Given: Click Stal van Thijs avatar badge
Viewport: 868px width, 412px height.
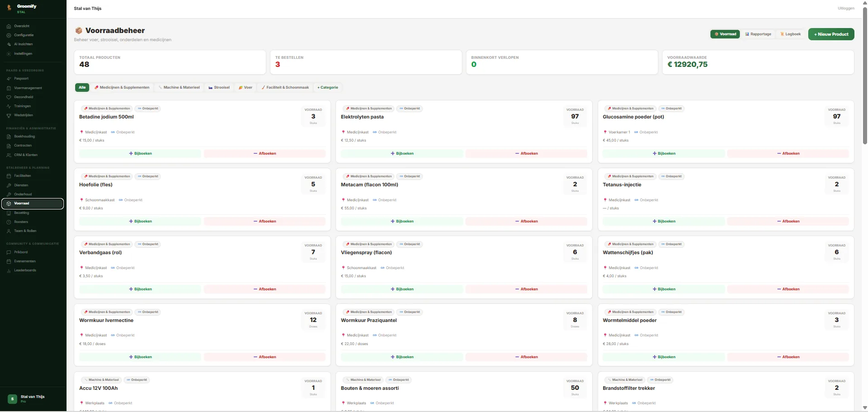Looking at the screenshot, I should click(x=13, y=399).
